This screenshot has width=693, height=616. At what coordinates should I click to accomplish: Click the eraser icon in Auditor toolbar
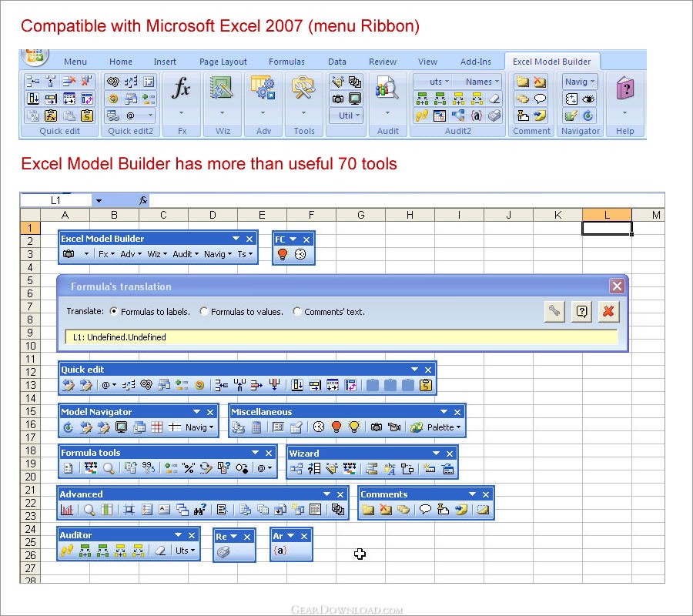(x=160, y=551)
